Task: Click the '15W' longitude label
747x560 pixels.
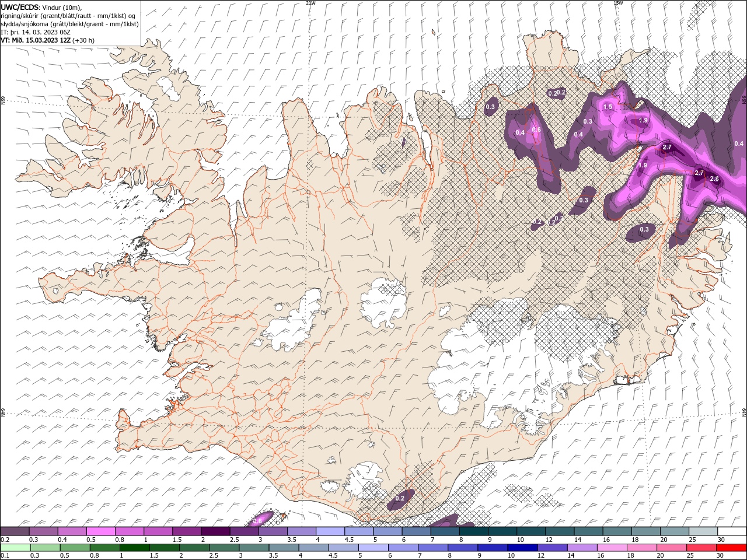Action: (618, 3)
